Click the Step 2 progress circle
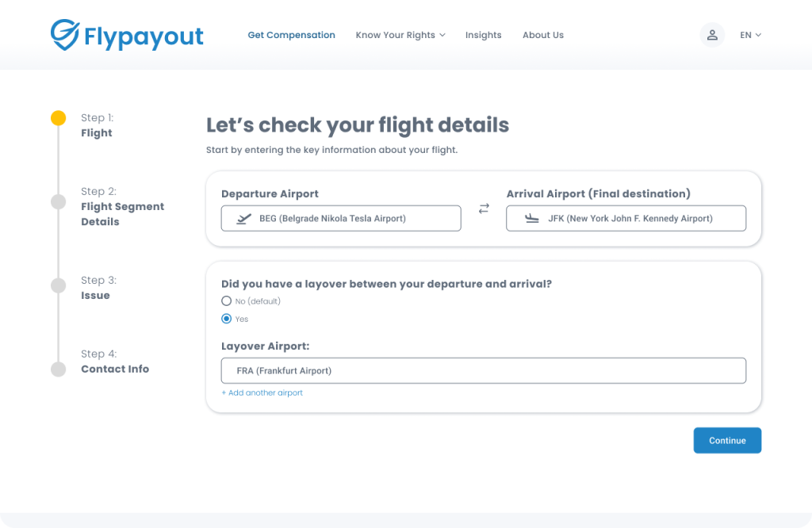This screenshot has height=528, width=812. click(x=58, y=201)
